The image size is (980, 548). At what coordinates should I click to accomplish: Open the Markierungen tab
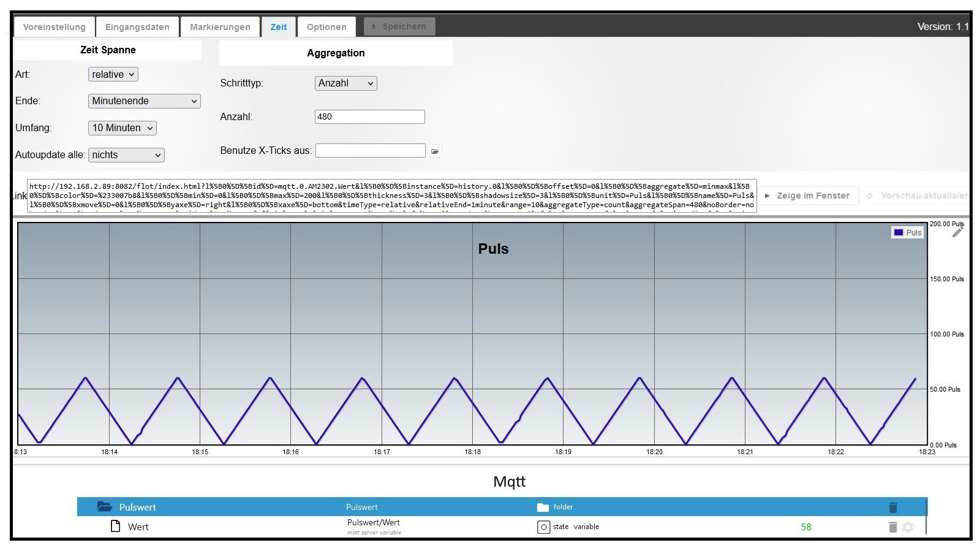[x=220, y=27]
